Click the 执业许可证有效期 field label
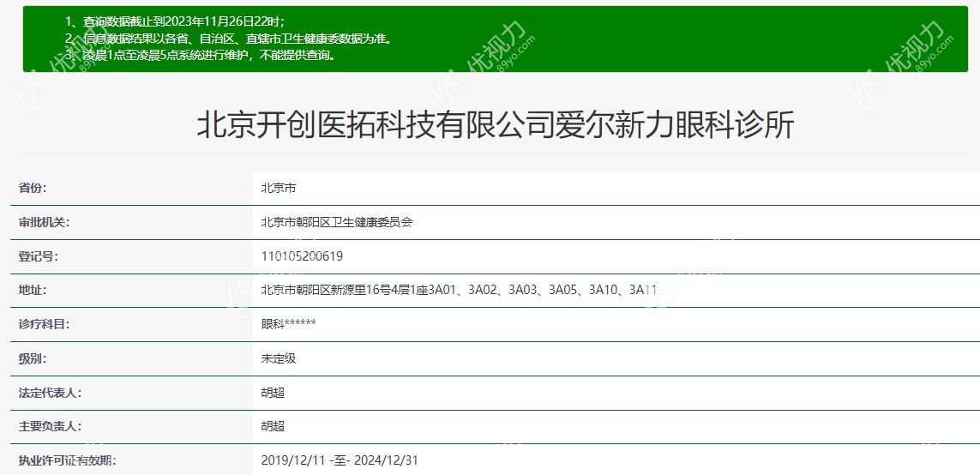Image resolution: width=980 pixels, height=475 pixels. [68, 461]
